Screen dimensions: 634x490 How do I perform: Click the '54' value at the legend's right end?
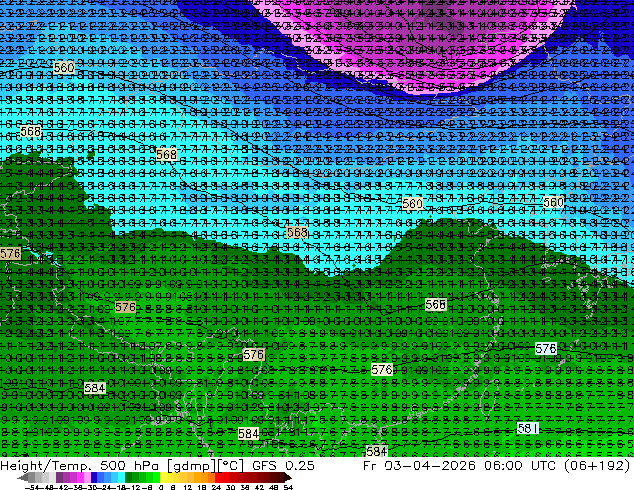coord(287,487)
